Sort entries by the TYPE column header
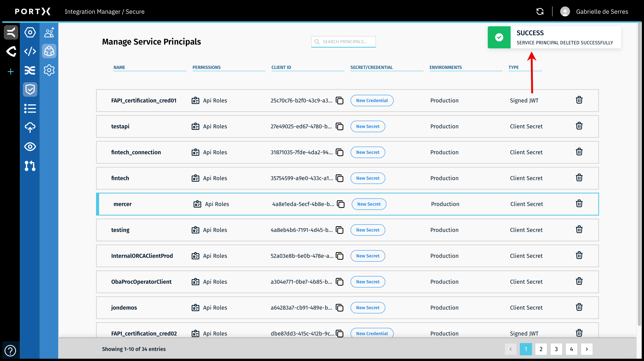 pos(513,67)
